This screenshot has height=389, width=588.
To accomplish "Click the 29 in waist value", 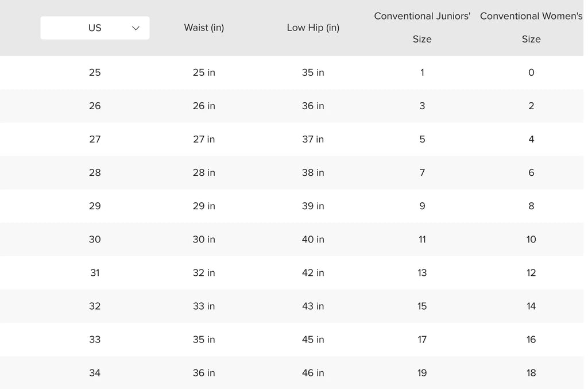I will (204, 206).
